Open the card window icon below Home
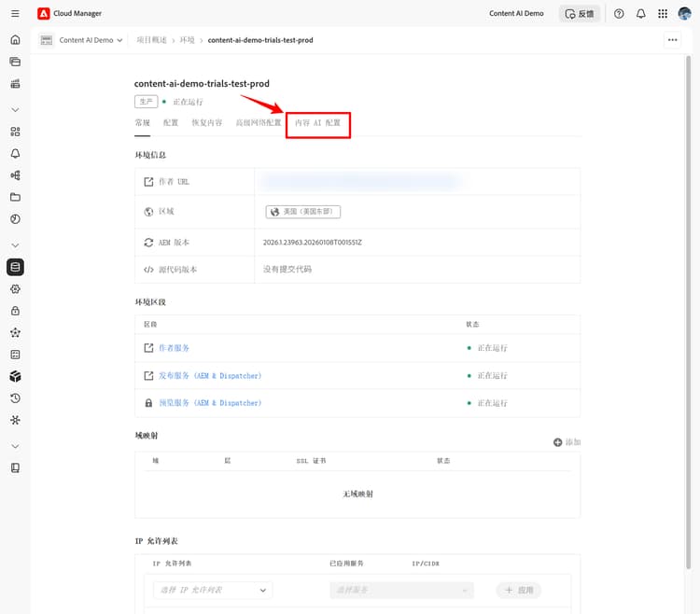Image resolution: width=700 pixels, height=614 pixels. (x=15, y=62)
